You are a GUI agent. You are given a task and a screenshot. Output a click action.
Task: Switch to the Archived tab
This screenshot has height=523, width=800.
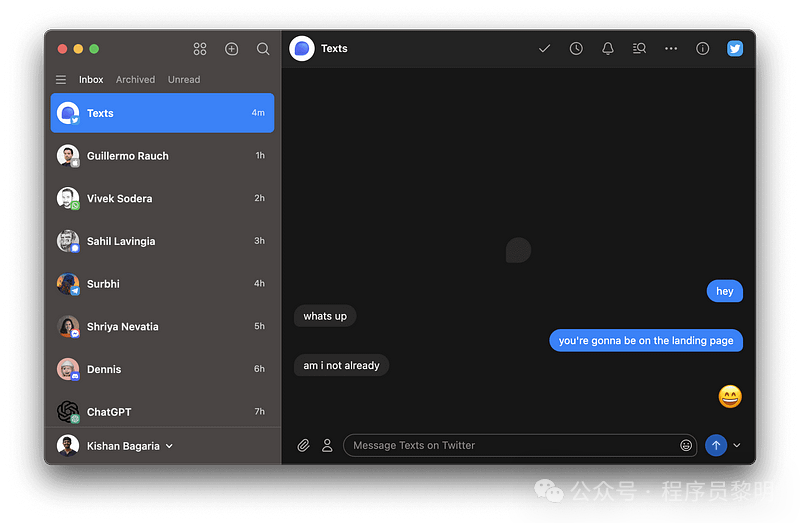point(135,80)
